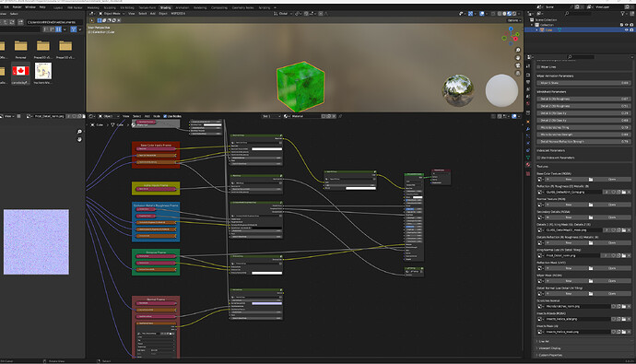This screenshot has width=636, height=364.
Task: Expand the Viewport Display panel
Action: pos(549,348)
